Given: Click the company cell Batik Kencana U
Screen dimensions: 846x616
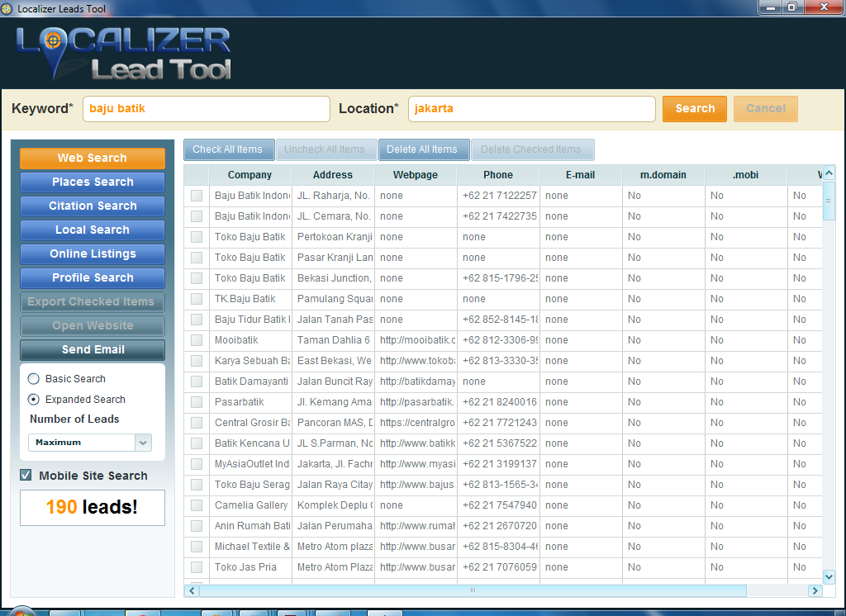Looking at the screenshot, I should pyautogui.click(x=250, y=443).
